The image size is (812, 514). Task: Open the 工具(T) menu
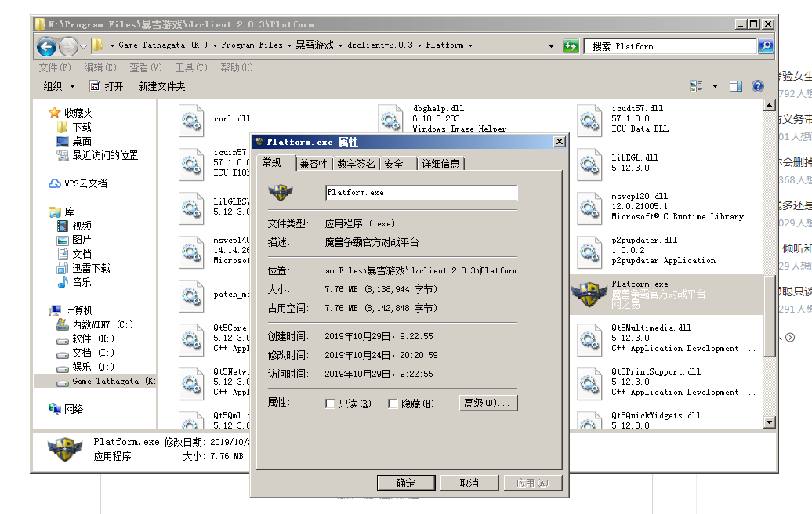tap(190, 67)
